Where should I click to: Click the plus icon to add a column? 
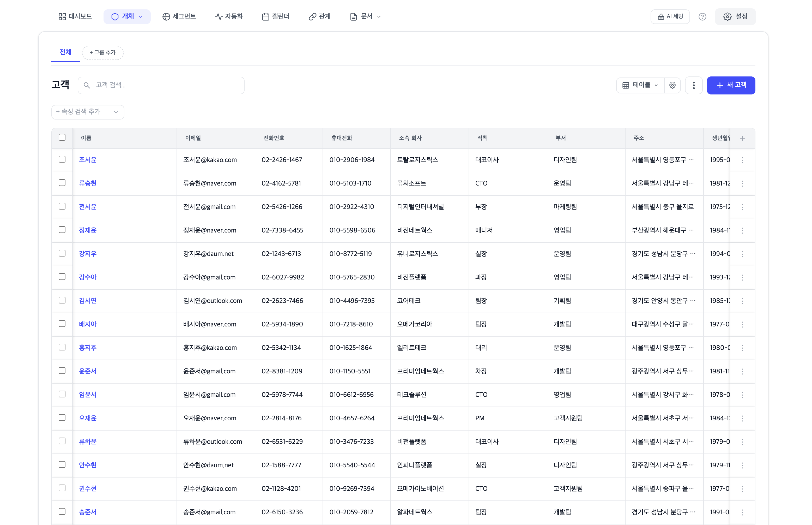(x=743, y=138)
